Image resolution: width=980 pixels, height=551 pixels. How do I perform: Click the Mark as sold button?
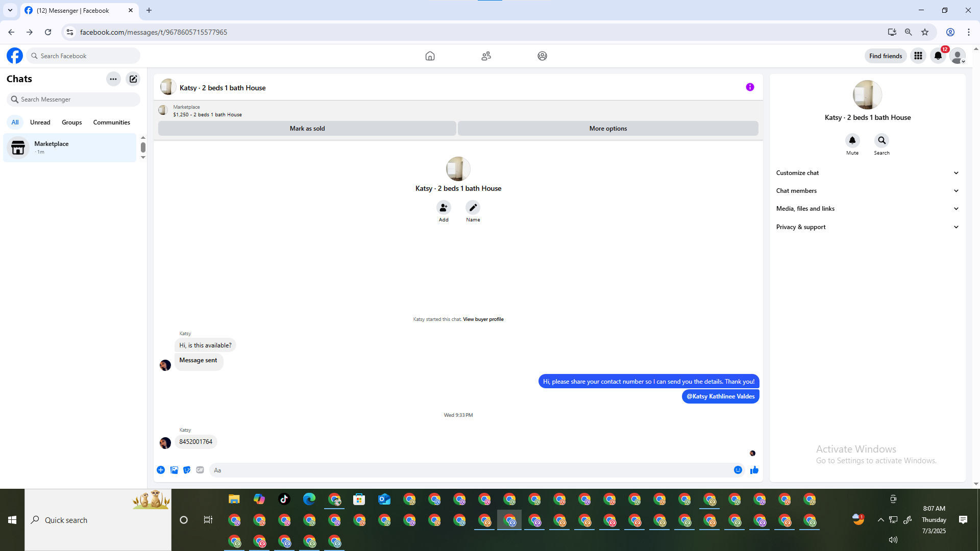(x=307, y=129)
